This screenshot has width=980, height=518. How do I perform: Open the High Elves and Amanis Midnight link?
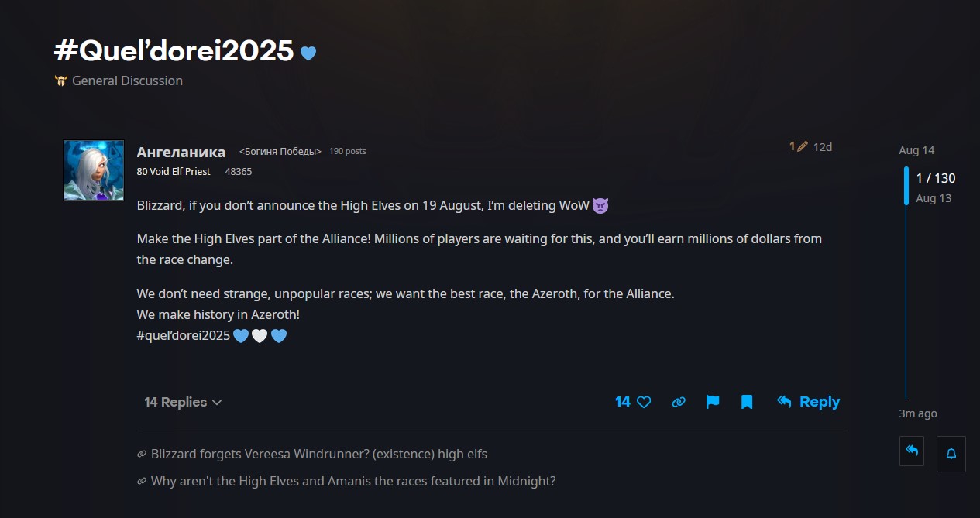pos(353,481)
